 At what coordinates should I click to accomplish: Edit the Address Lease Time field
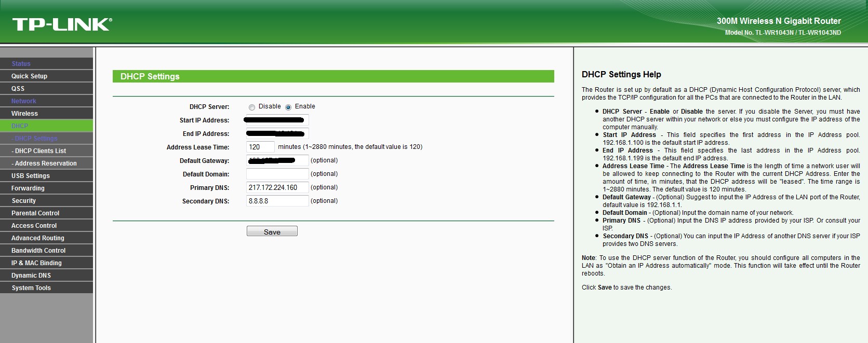click(x=260, y=147)
